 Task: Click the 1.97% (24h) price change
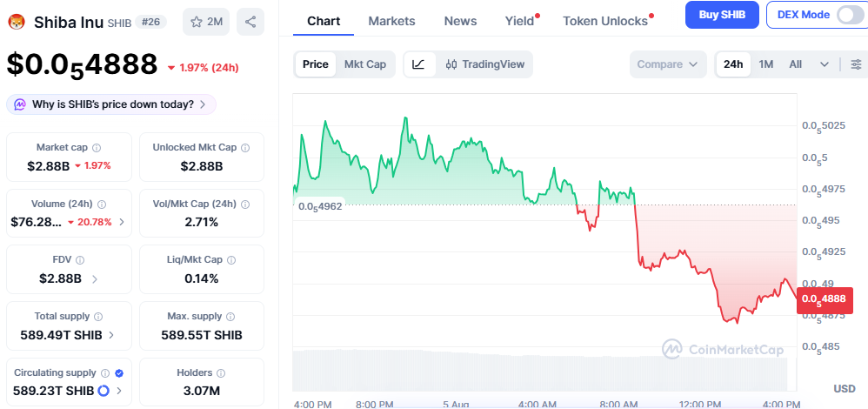point(204,68)
